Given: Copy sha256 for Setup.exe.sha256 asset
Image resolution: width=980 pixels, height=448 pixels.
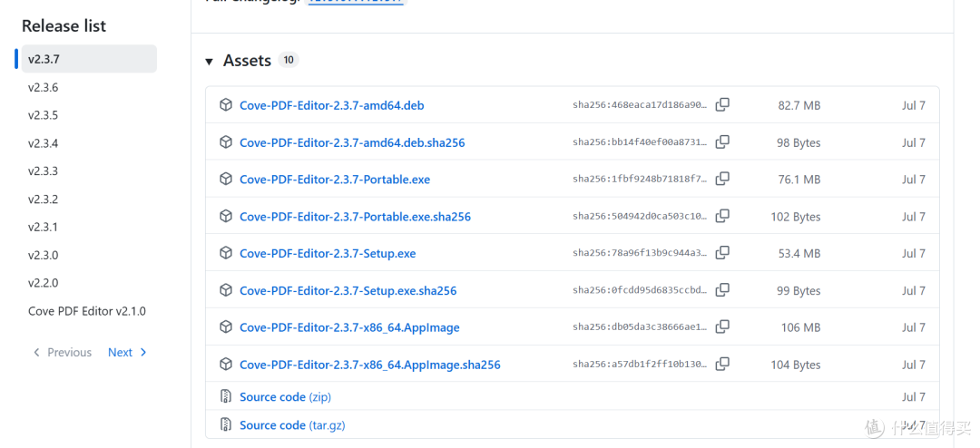Looking at the screenshot, I should click(722, 290).
